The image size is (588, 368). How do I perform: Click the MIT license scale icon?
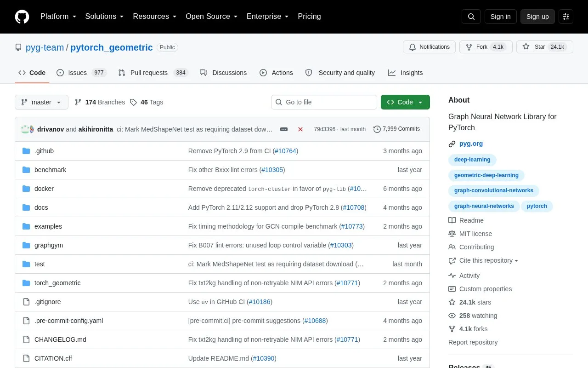pyautogui.click(x=452, y=234)
